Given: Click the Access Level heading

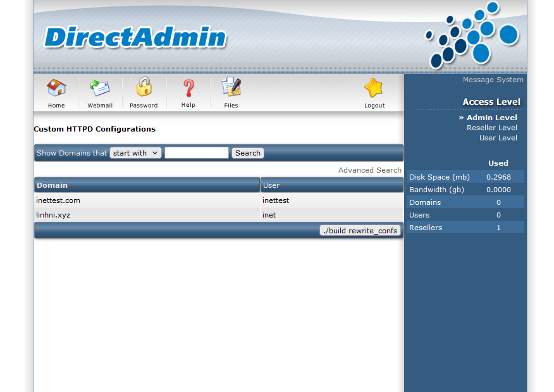Looking at the screenshot, I should [x=491, y=102].
